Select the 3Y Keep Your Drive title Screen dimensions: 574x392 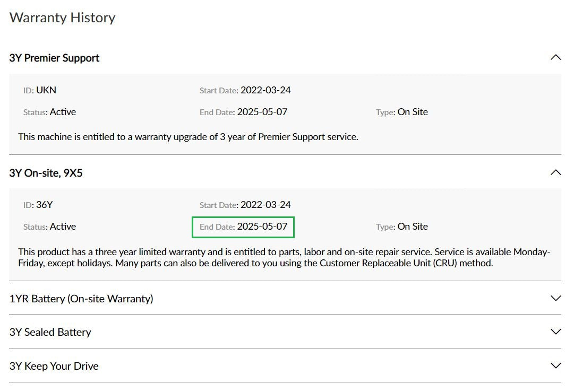click(x=54, y=366)
